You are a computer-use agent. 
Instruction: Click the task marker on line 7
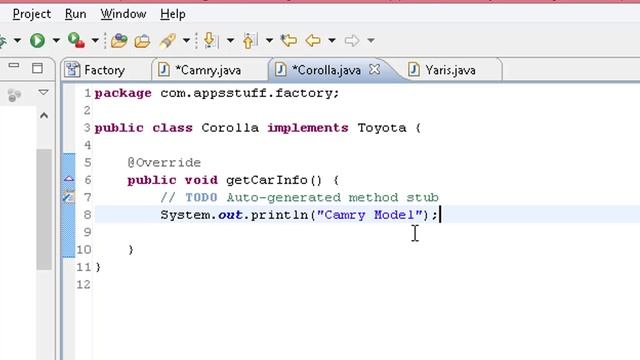coord(68,197)
